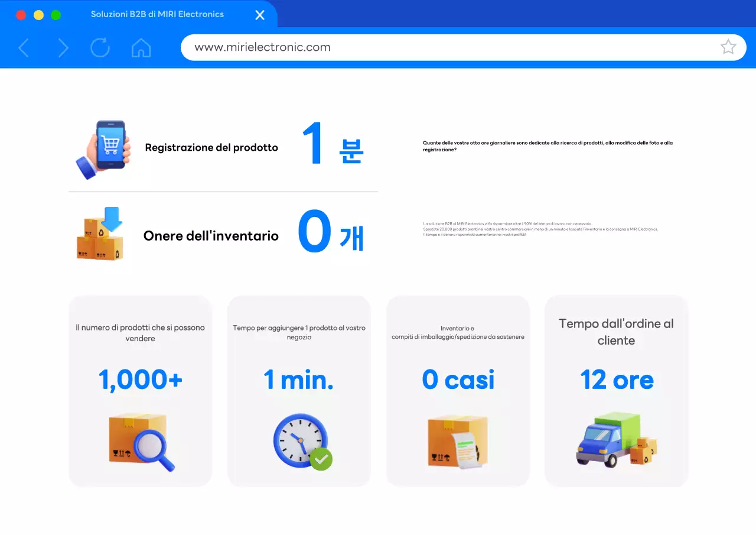Close the MIRI Electronics browser tab
Image resolution: width=756 pixels, height=535 pixels.
pos(259,15)
